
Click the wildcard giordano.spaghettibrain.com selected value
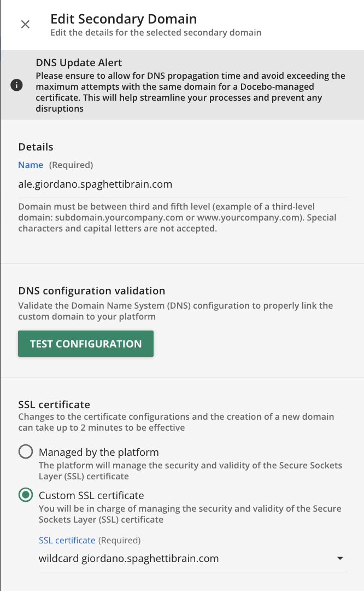tap(129, 559)
